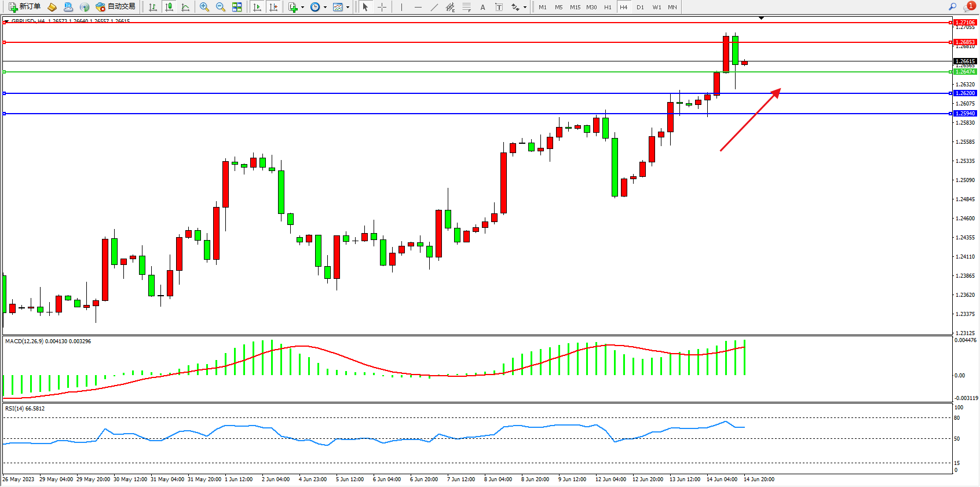Click the 1.27106 red price level label
Image resolution: width=980 pixels, height=487 pixels.
point(965,22)
